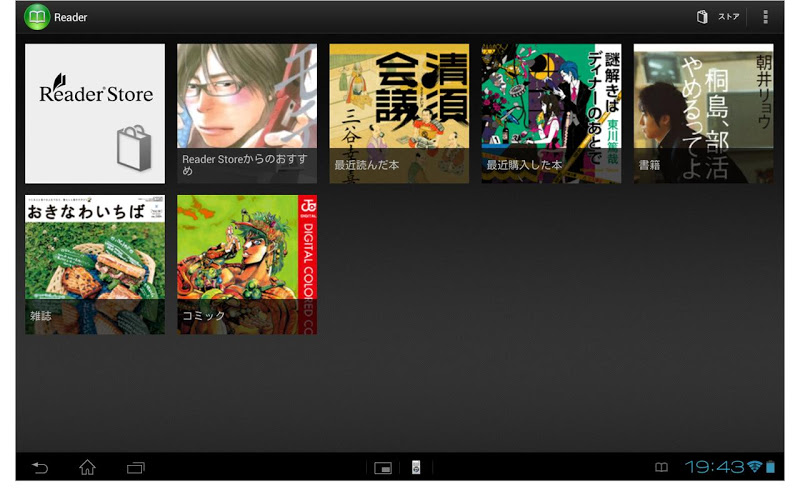Viewport: 800px width, 500px height.
Task: Tap the remote control icon in navigation bar
Action: (416, 467)
